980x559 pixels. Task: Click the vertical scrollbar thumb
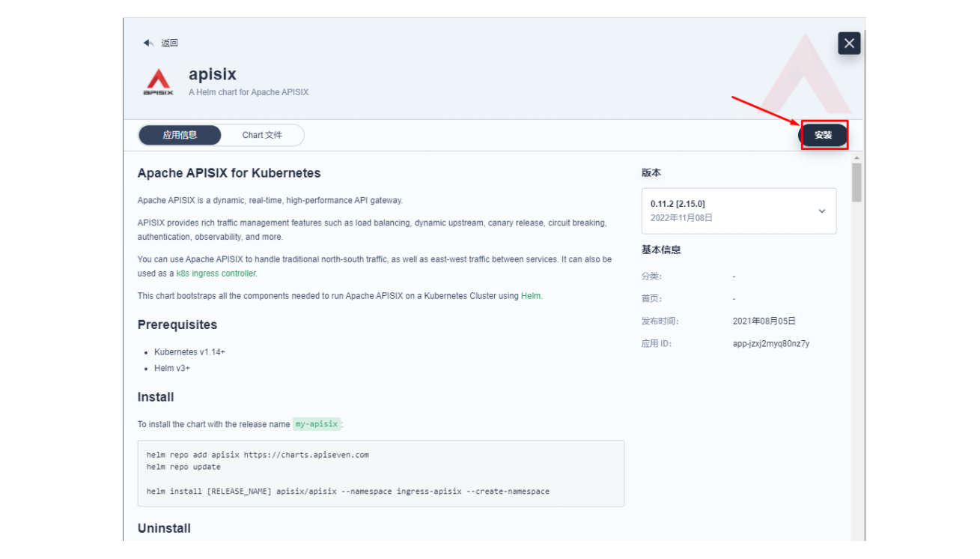coord(856,182)
